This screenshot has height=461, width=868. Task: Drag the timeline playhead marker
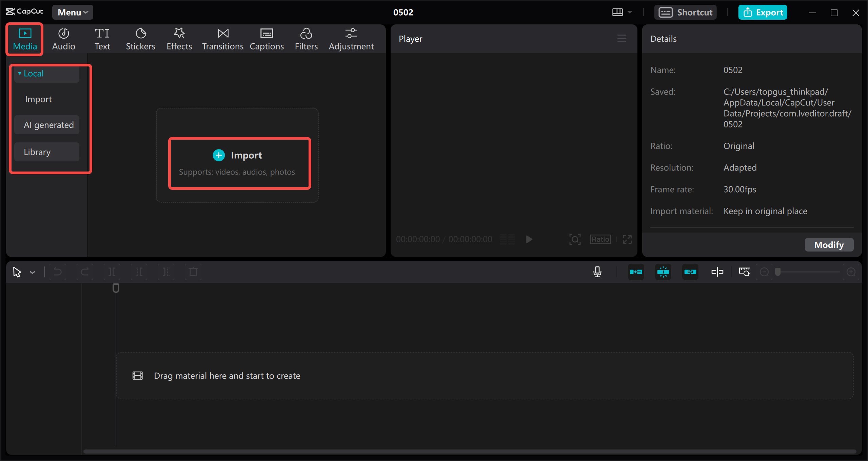pyautogui.click(x=115, y=288)
